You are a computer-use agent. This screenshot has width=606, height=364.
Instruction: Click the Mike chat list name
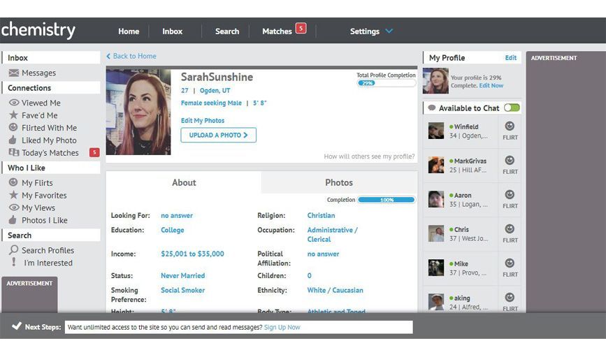pos(461,264)
